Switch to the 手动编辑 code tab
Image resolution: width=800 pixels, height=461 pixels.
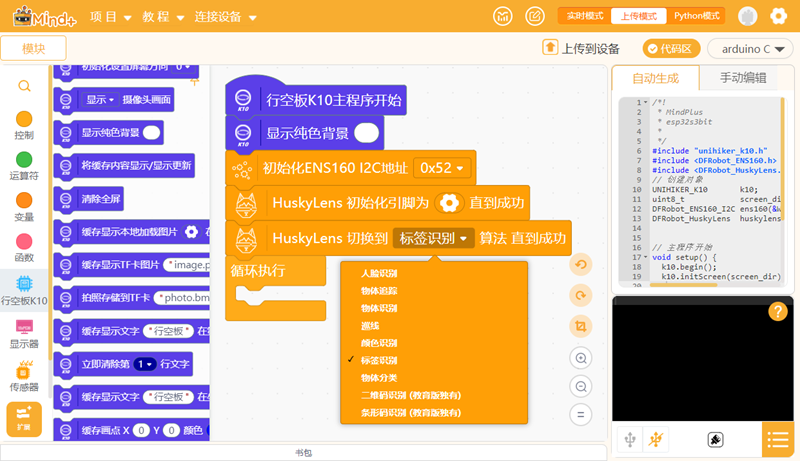click(x=743, y=78)
